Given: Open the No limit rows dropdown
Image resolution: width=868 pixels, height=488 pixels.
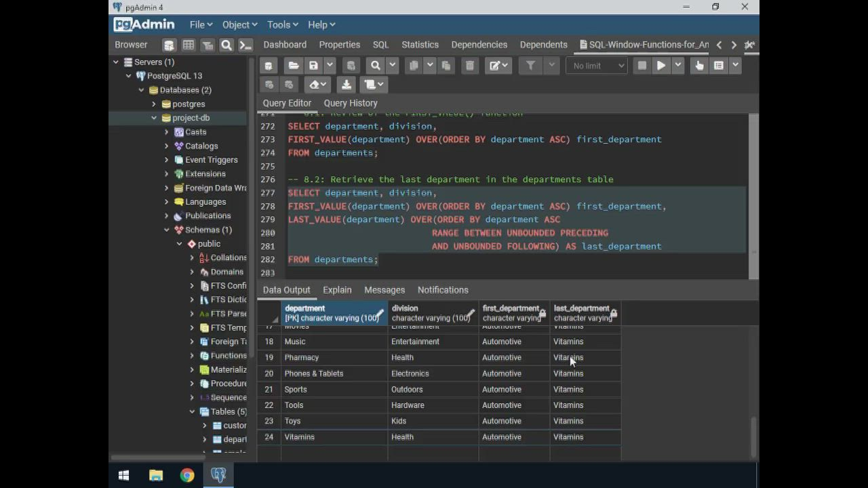Looking at the screenshot, I should click(597, 66).
